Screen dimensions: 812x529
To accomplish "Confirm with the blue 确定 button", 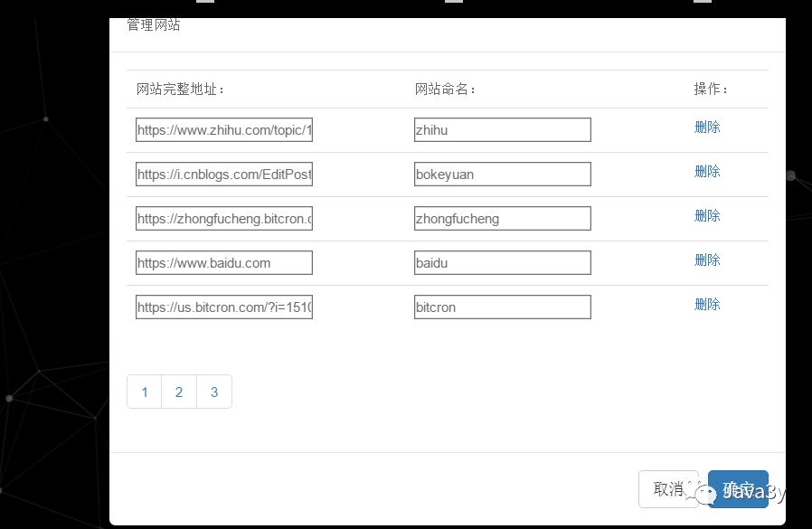I will click(738, 489).
